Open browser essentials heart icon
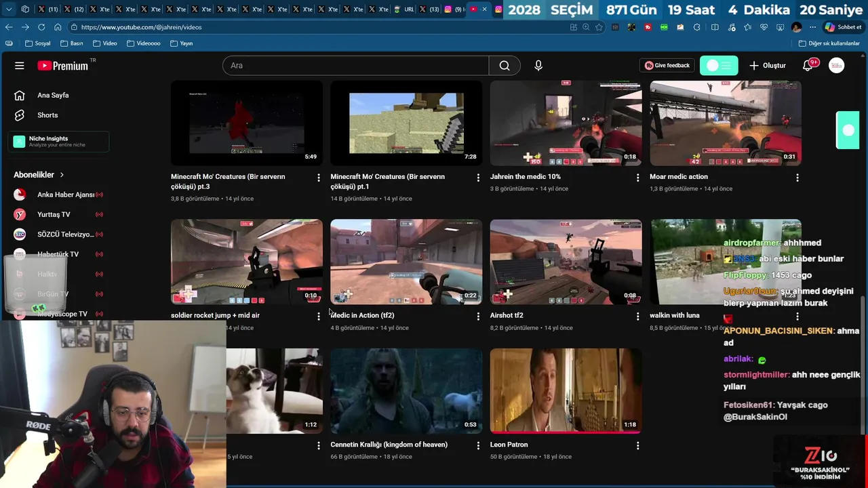Screen dimensions: 868x488 [764, 27]
